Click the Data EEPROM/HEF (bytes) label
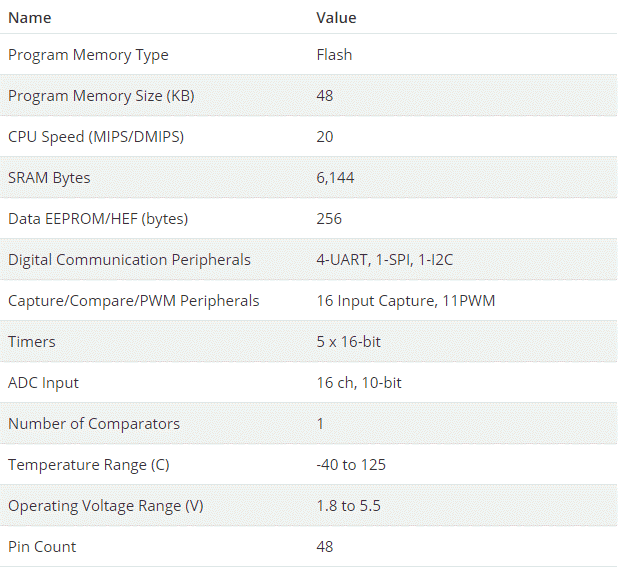 click(x=98, y=219)
